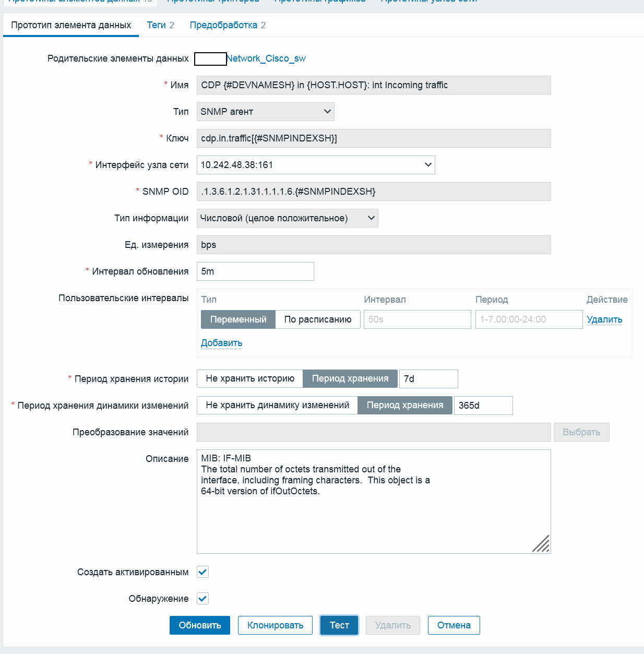Viewport: 644px width, 654px height.
Task: Run a test with the Тест button
Action: [x=339, y=625]
